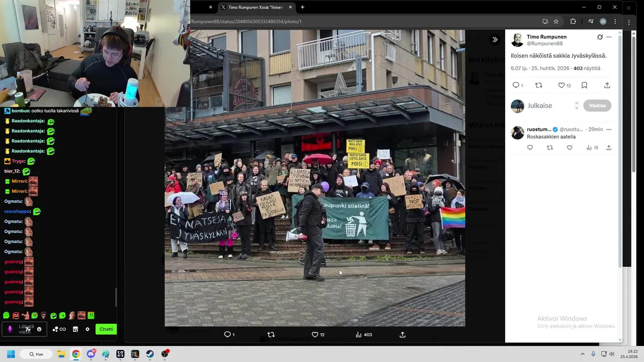Close the first browser tab
The width and height of the screenshot is (644, 362).
(x=210, y=7)
